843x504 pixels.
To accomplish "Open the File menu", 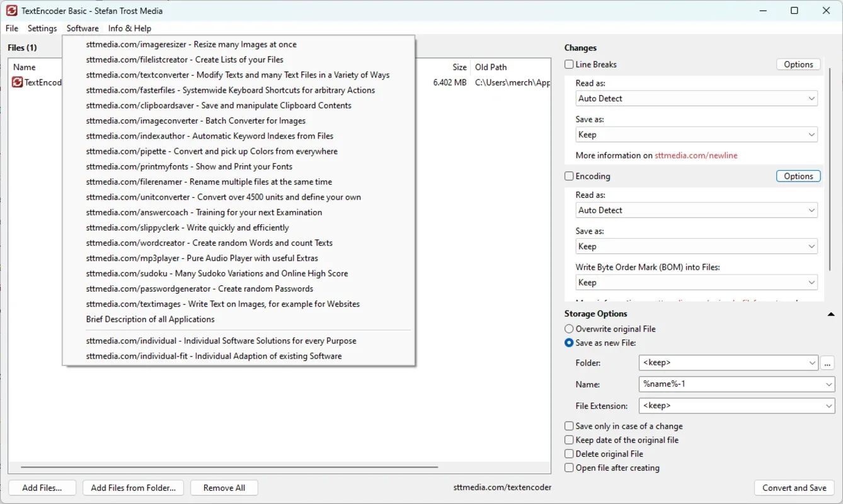I will click(x=12, y=28).
